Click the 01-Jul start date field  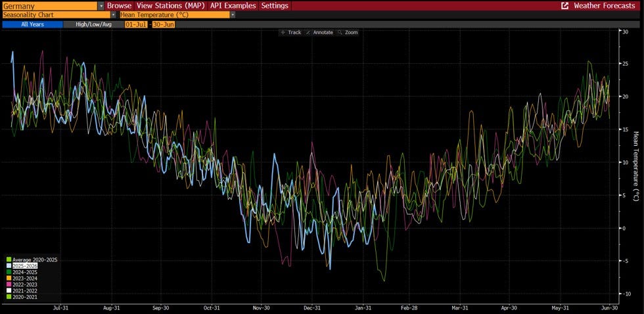pos(136,24)
